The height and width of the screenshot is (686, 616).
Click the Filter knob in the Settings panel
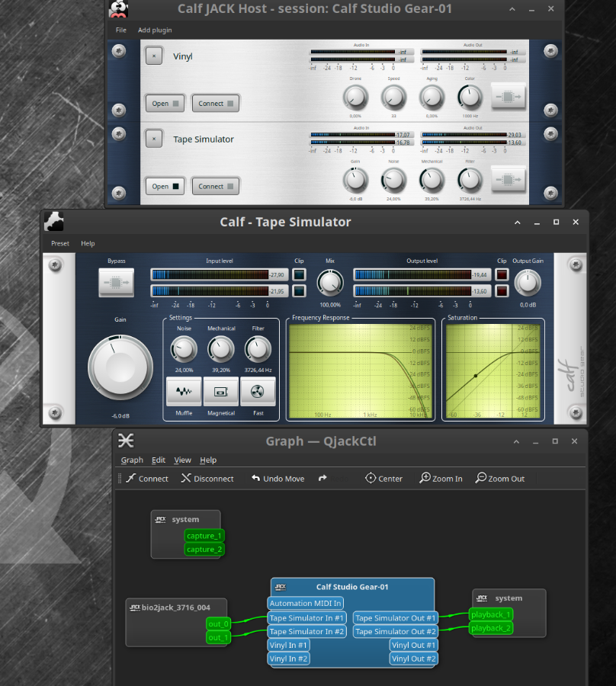pyautogui.click(x=258, y=349)
